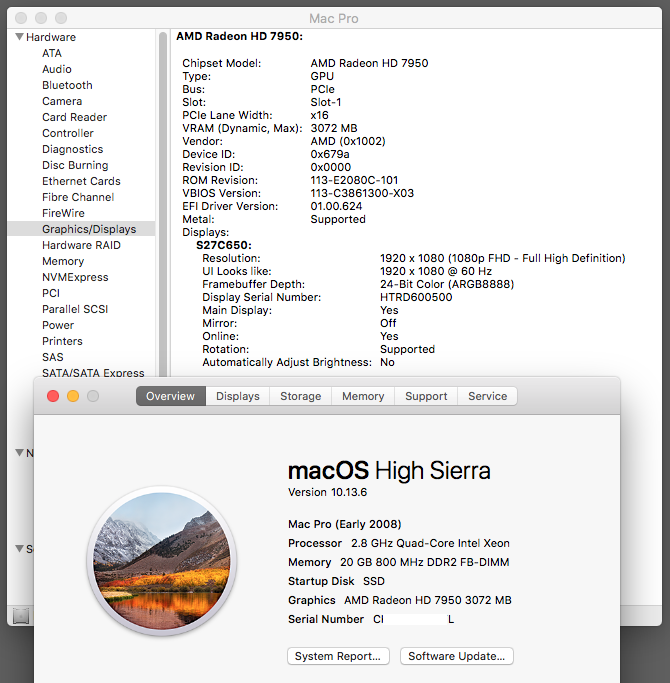Screen dimensions: 670x683
Task: Click the Mac Pro window title
Action: click(334, 18)
